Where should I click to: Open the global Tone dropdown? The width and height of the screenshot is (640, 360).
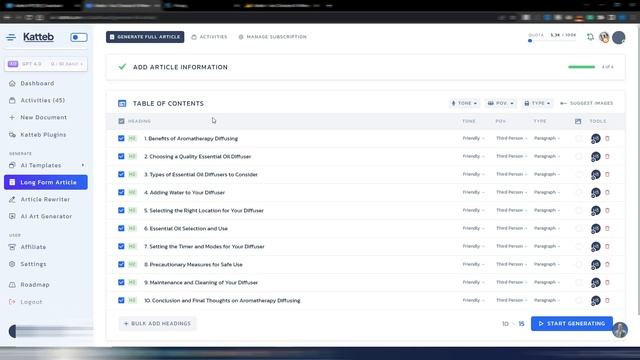coord(464,103)
